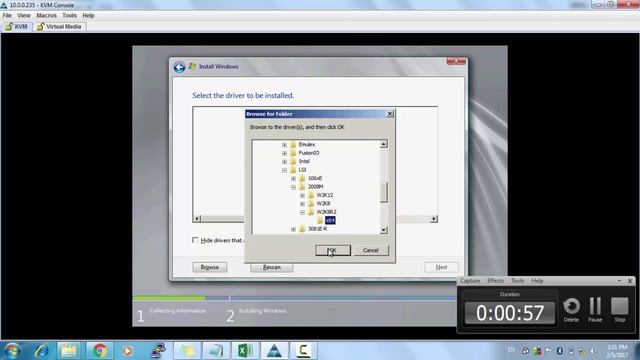Open the Windows Start menu
The image size is (640, 360).
pyautogui.click(x=12, y=351)
